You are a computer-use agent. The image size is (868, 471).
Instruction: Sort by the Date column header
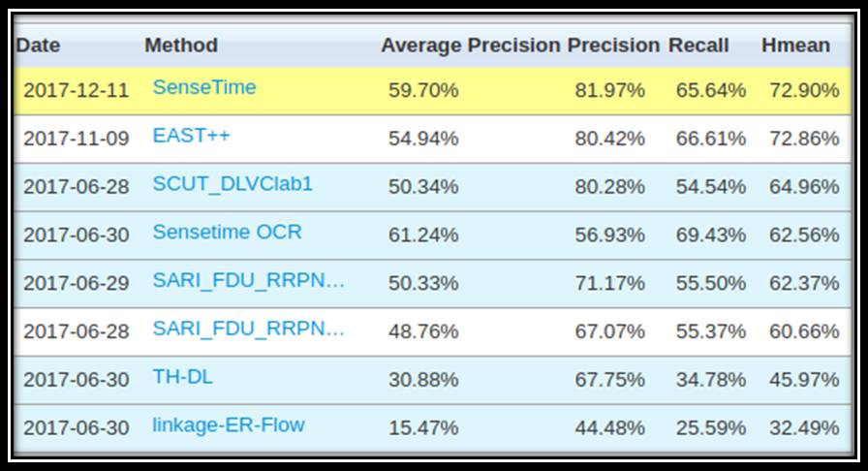coord(38,45)
